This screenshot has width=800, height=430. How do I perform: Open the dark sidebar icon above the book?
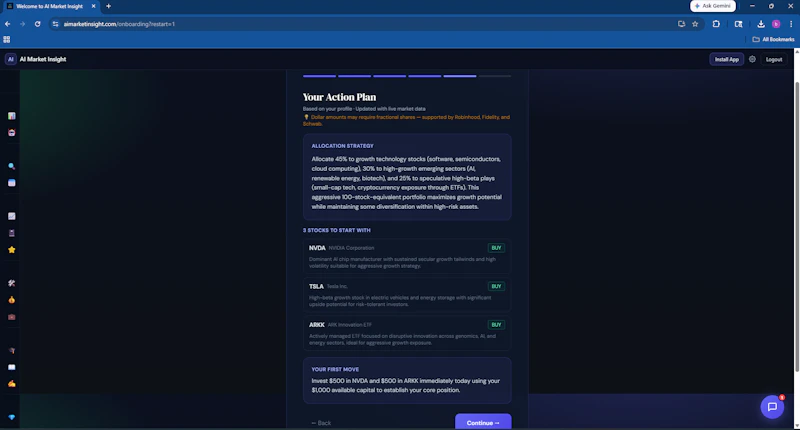click(x=12, y=350)
